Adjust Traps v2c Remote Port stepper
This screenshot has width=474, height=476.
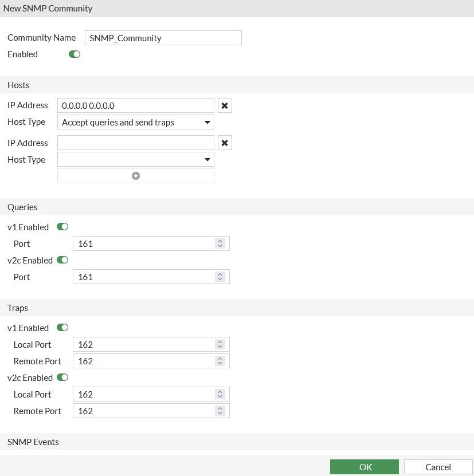tap(220, 411)
